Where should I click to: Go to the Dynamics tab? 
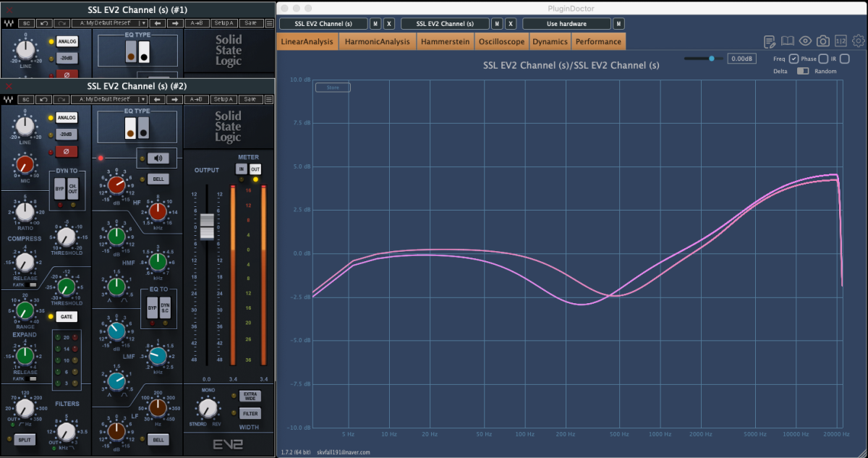point(550,41)
